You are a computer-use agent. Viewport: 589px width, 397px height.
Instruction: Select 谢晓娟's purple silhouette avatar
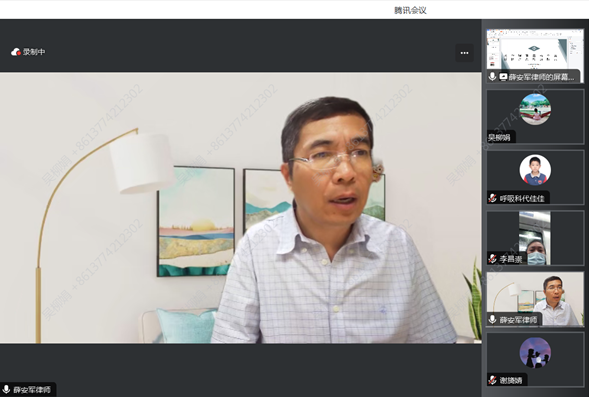click(535, 352)
